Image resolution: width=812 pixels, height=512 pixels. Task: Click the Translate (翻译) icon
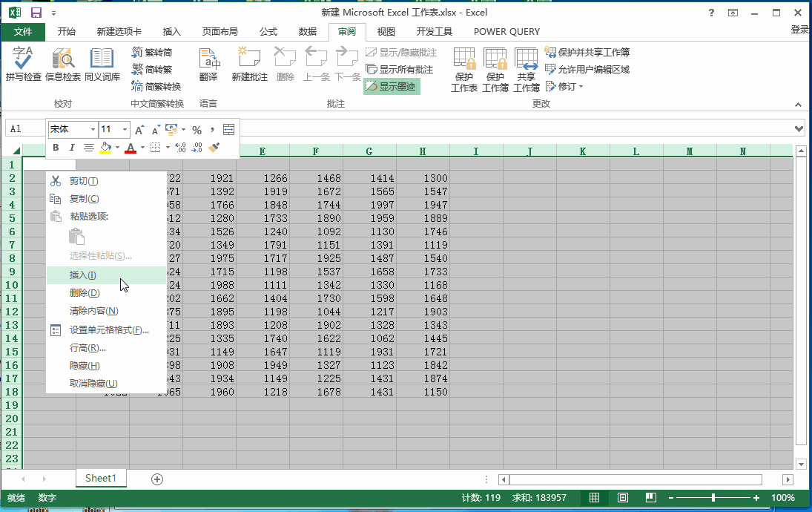(x=208, y=64)
